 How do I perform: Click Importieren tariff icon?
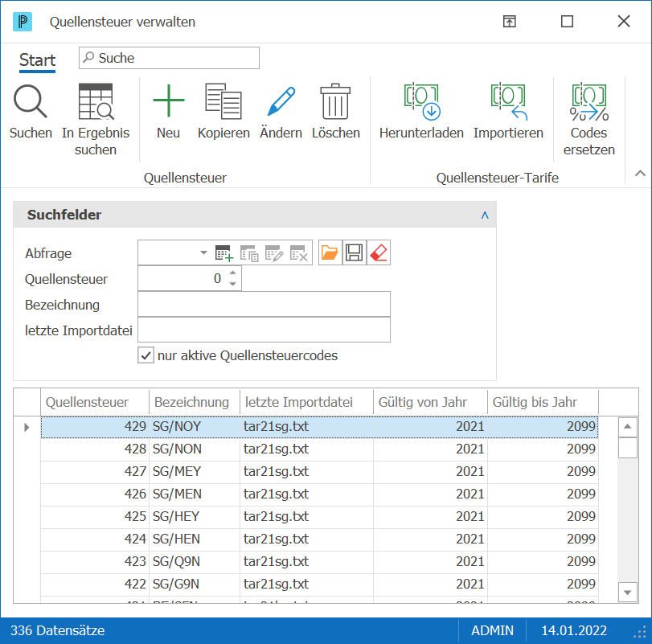508,102
